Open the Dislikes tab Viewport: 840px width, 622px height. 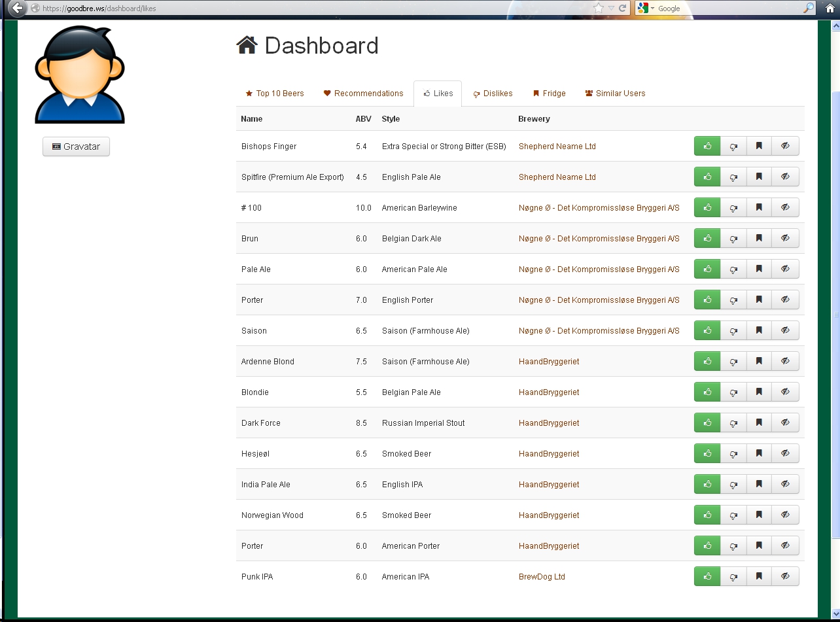click(493, 94)
